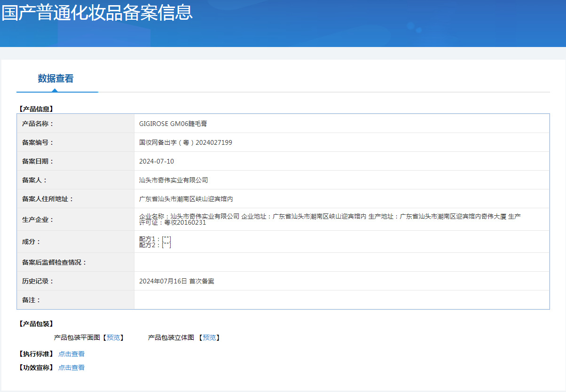Click the 【产品包装】 section heading
The height and width of the screenshot is (392, 566).
pyautogui.click(x=36, y=324)
